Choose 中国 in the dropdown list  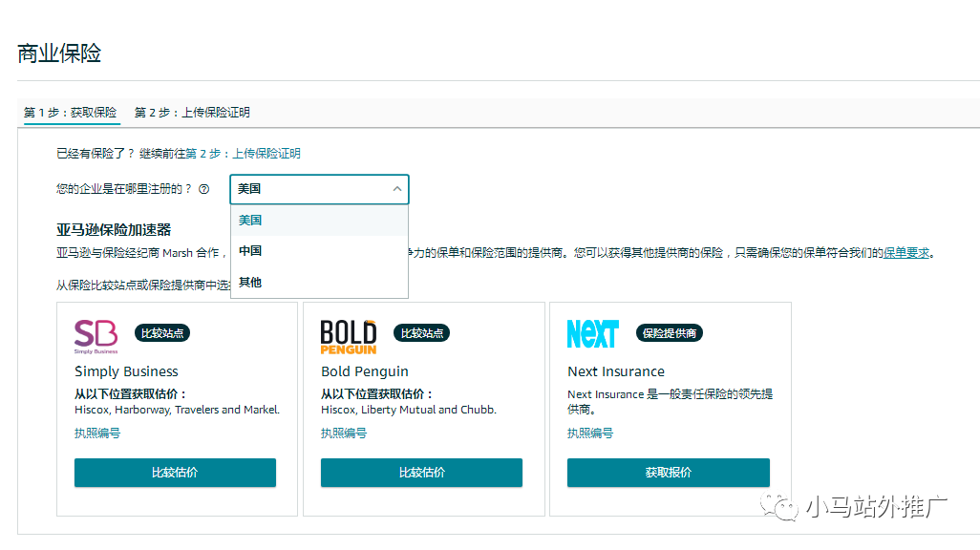pos(319,250)
